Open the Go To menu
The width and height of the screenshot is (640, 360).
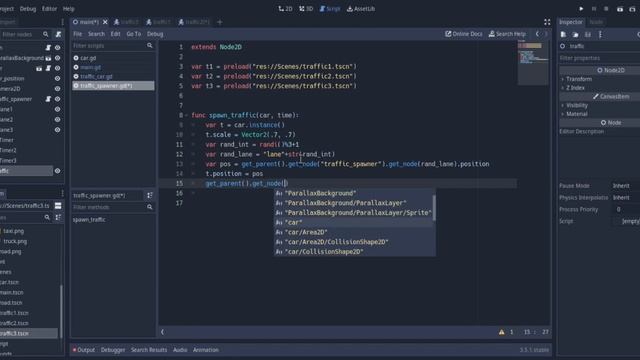point(133,34)
